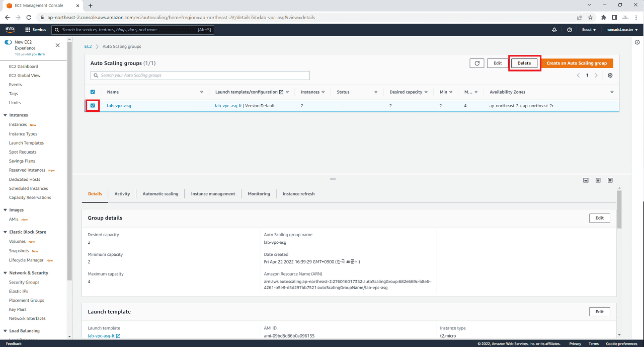The height and width of the screenshot is (347, 644).
Task: Click the AWS logo home icon
Action: pos(10,30)
